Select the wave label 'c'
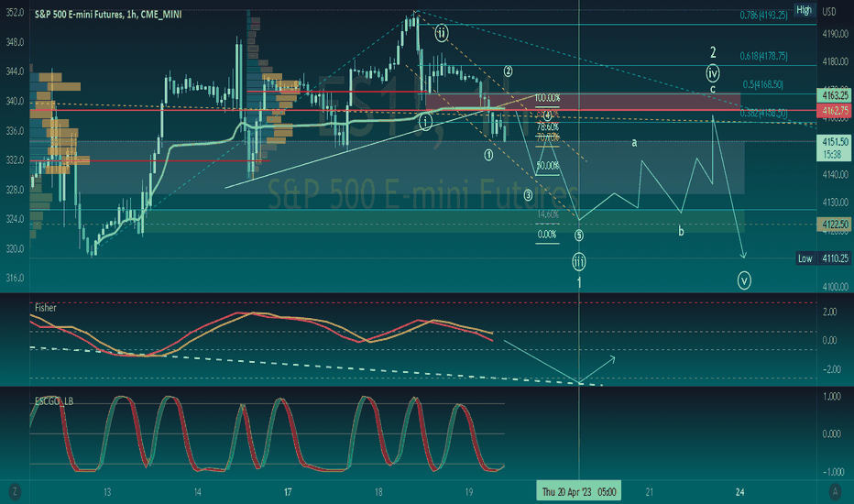The height and width of the screenshot is (504, 854). point(712,89)
